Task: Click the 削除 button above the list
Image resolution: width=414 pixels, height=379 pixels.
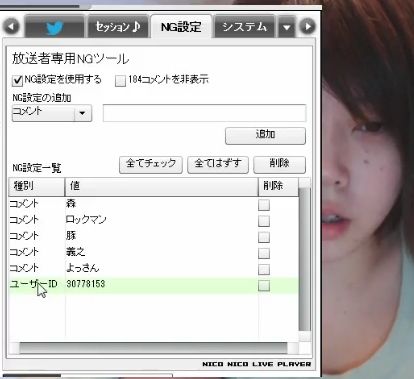Action: [x=279, y=165]
